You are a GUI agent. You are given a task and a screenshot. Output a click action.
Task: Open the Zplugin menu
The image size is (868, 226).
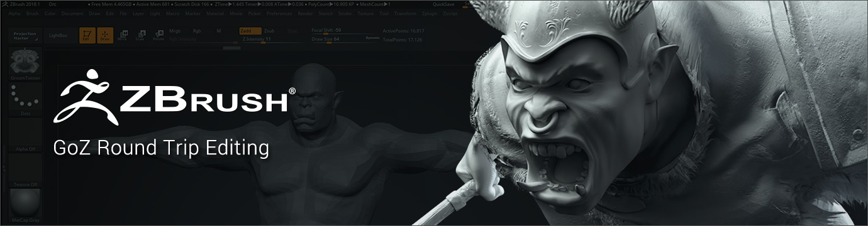pos(430,14)
